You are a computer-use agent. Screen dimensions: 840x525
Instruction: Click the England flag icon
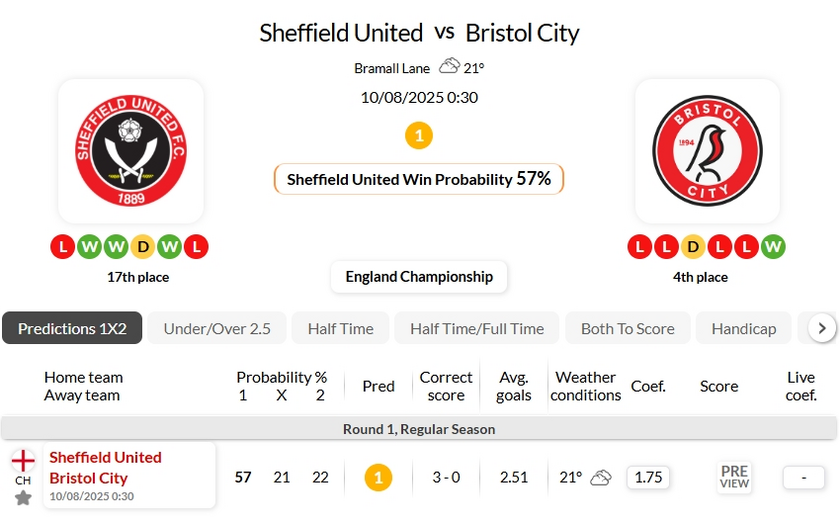pos(23,461)
